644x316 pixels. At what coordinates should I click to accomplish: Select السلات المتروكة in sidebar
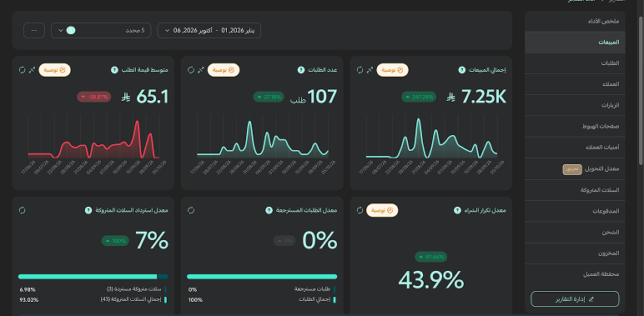click(x=575, y=190)
